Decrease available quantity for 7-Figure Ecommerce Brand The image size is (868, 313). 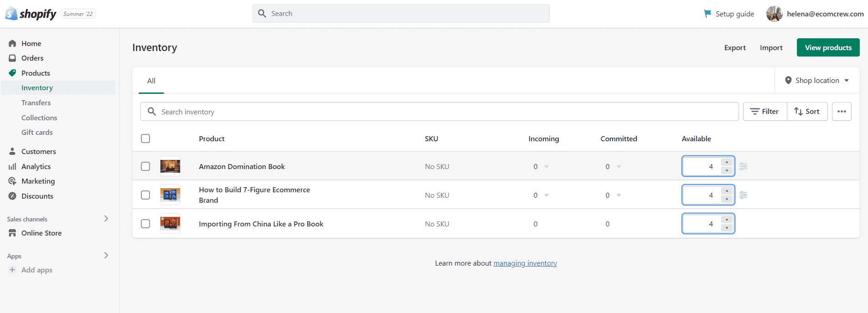click(x=727, y=199)
